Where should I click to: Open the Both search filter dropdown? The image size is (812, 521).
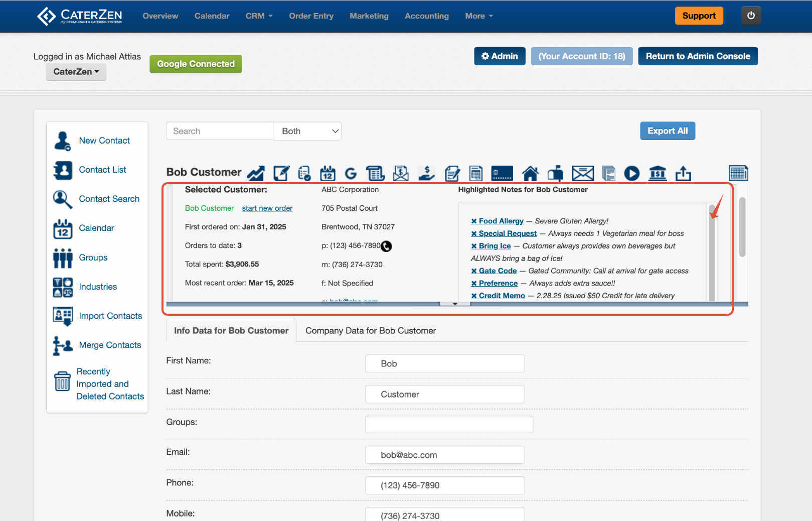tap(307, 131)
